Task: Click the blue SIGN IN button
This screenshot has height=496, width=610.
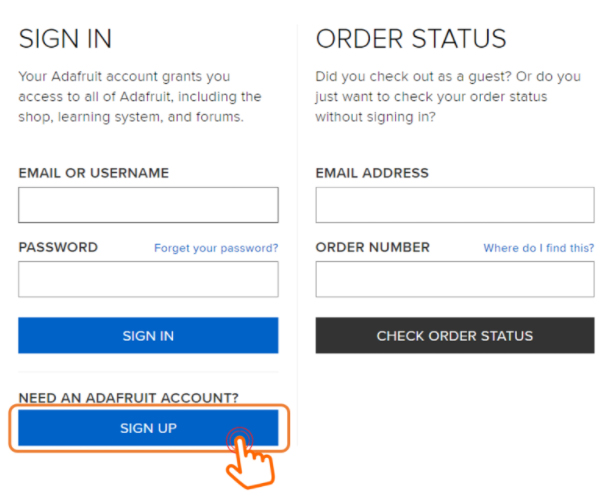Action: [148, 335]
